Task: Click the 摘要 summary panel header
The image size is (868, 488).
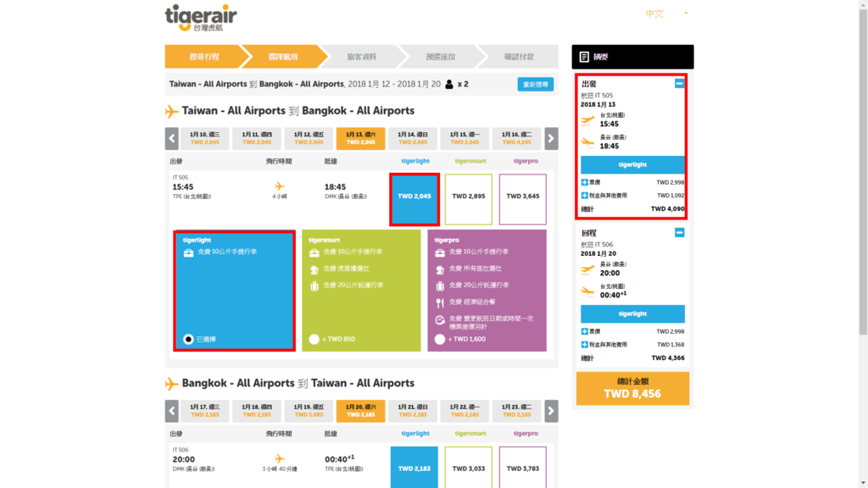Action: coord(632,57)
